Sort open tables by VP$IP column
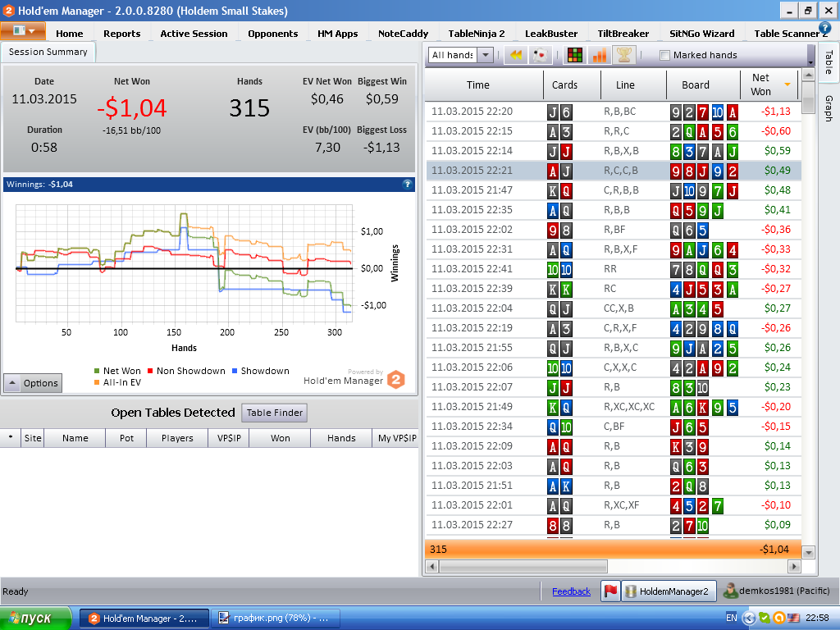Image resolution: width=840 pixels, height=630 pixels. pyautogui.click(x=229, y=438)
